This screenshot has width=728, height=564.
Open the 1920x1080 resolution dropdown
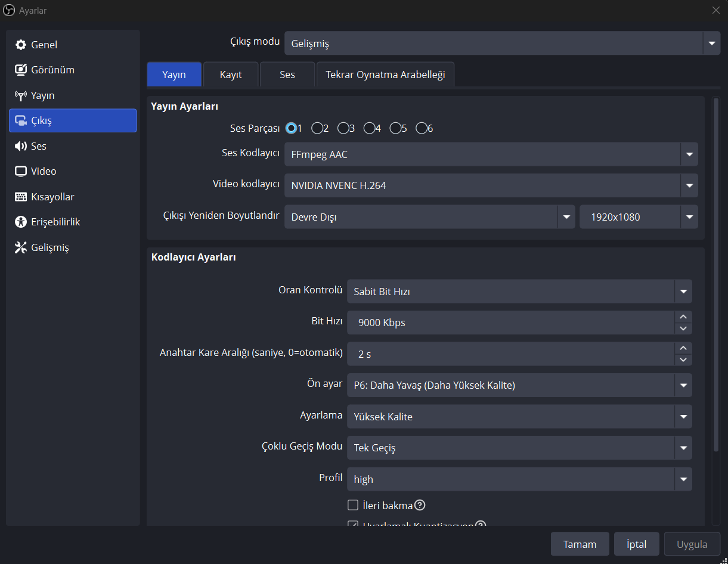point(639,217)
